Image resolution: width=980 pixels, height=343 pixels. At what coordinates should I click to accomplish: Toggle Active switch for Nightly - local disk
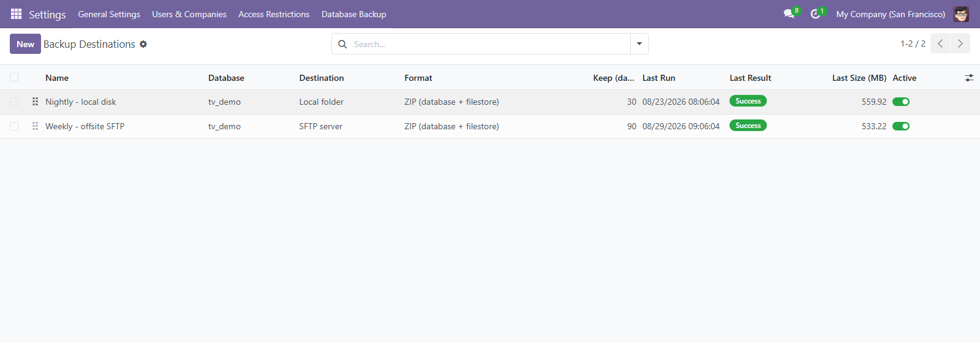pos(901,102)
